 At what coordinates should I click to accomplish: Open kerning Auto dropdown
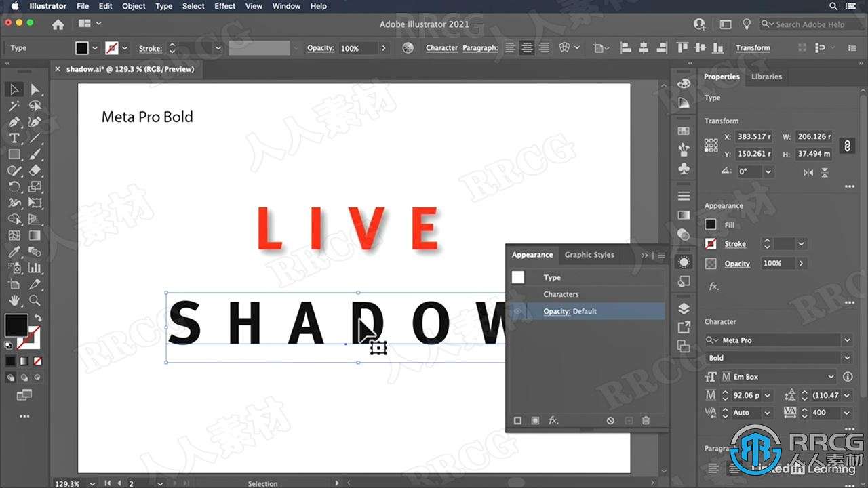pos(767,413)
